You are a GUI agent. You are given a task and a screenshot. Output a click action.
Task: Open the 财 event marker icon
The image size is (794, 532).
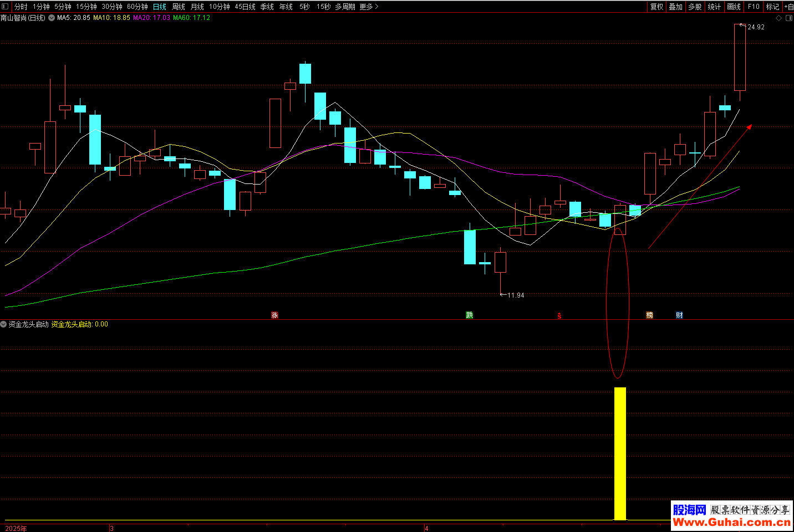pos(679,315)
